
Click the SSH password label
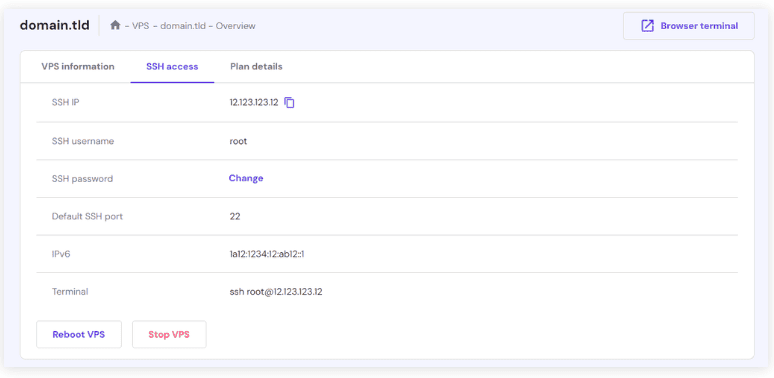click(x=82, y=179)
